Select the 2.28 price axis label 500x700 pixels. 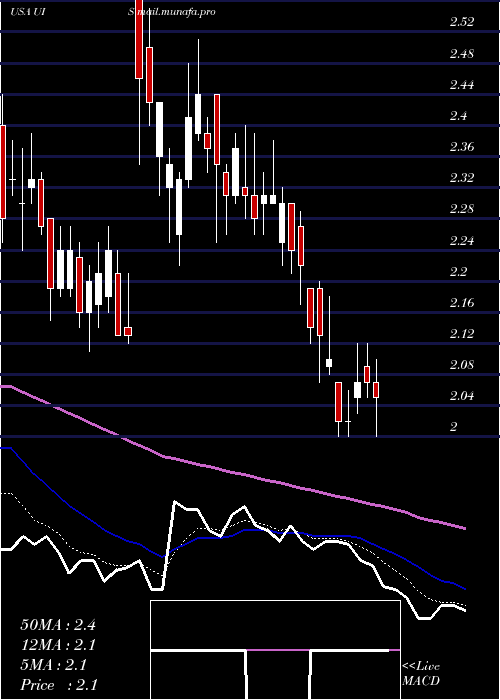pyautogui.click(x=462, y=209)
